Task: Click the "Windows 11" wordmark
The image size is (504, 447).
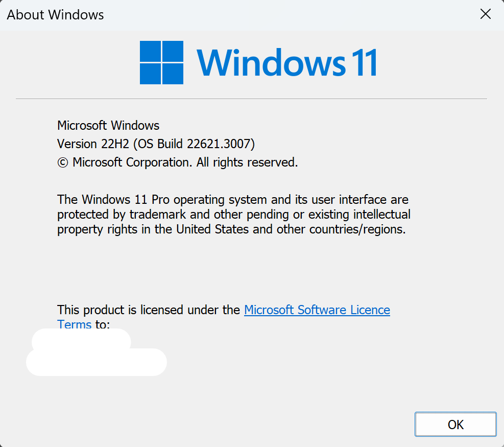Action: pos(286,62)
